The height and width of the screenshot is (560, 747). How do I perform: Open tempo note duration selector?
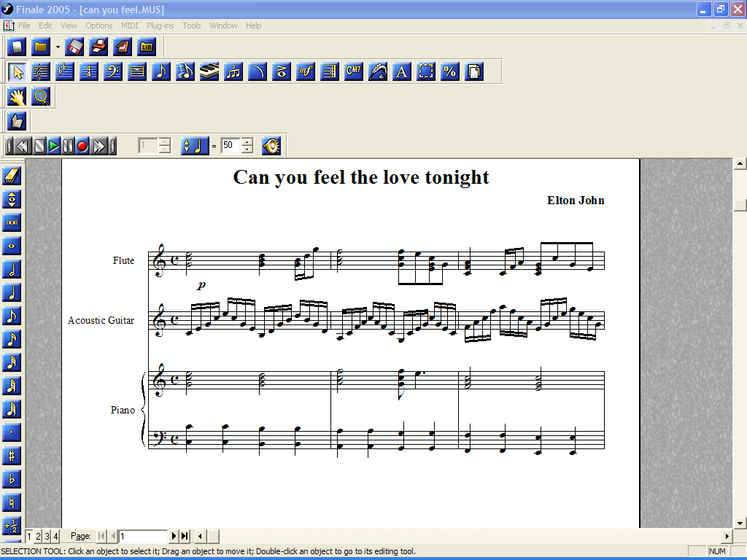pos(194,146)
